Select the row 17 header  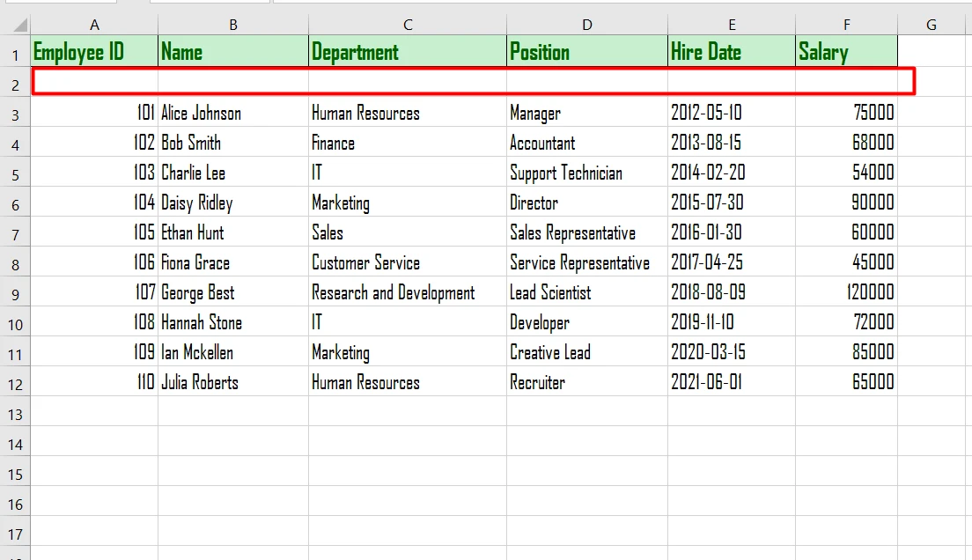[15, 534]
